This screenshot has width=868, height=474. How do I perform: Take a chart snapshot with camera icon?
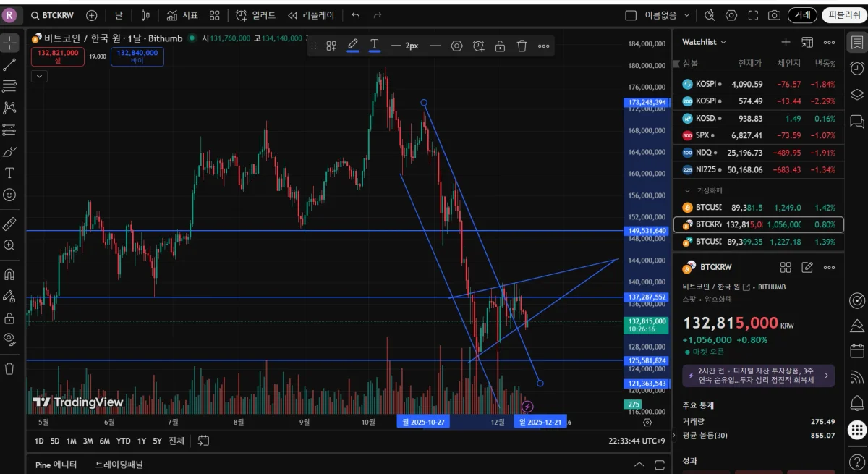tap(774, 15)
